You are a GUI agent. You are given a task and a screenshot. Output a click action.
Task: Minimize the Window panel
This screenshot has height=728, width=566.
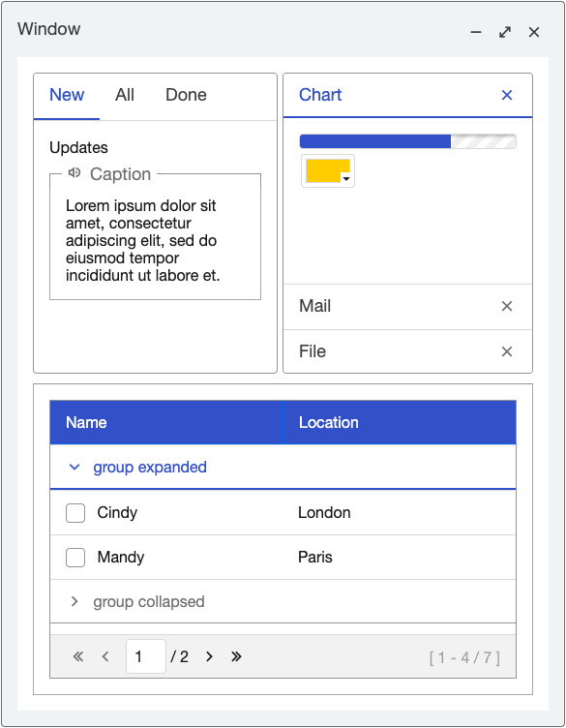(475, 32)
